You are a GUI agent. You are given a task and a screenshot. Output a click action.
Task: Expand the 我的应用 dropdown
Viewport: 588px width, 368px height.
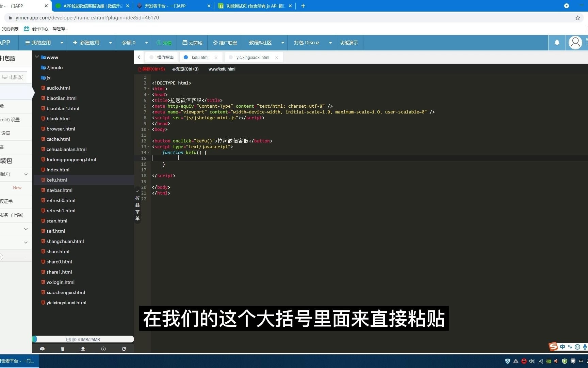point(62,43)
